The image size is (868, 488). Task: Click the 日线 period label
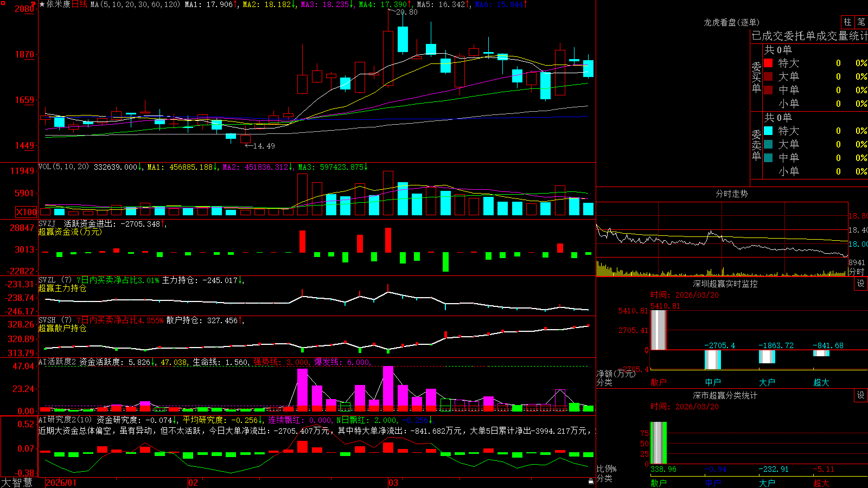click(x=79, y=4)
